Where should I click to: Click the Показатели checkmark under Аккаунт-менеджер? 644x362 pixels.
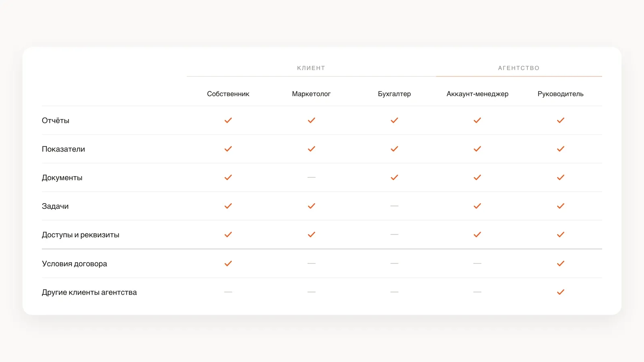(477, 149)
